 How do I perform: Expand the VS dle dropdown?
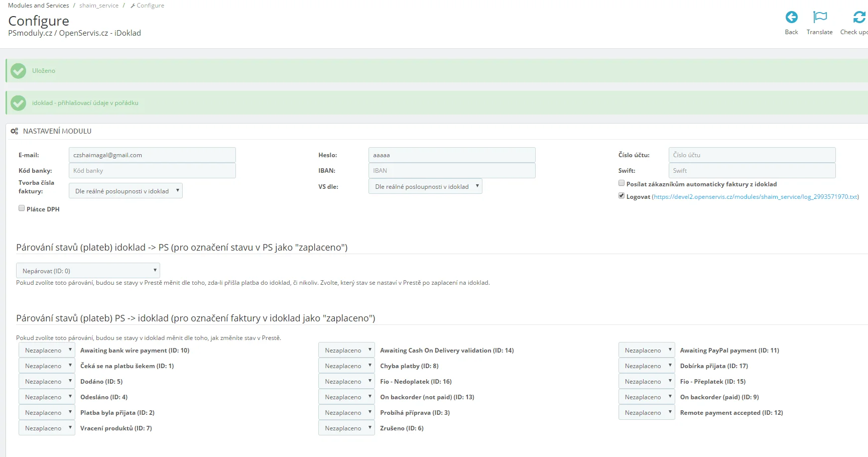coord(425,186)
